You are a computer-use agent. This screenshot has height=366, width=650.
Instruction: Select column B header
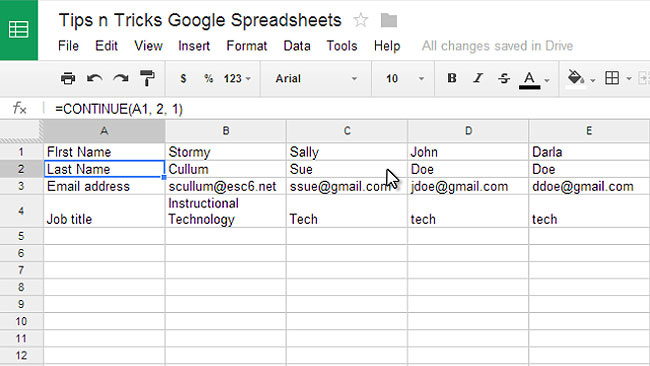(x=226, y=131)
